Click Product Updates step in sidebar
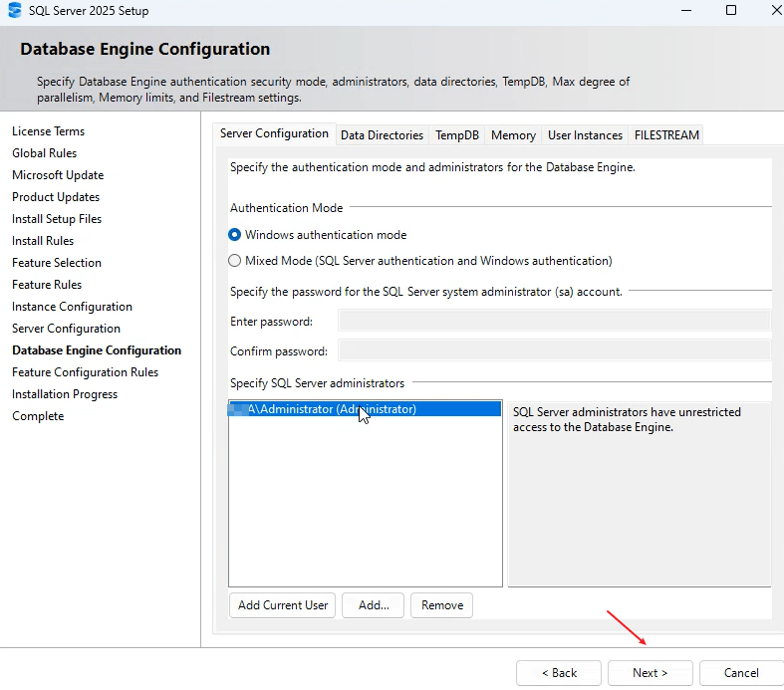 click(56, 197)
